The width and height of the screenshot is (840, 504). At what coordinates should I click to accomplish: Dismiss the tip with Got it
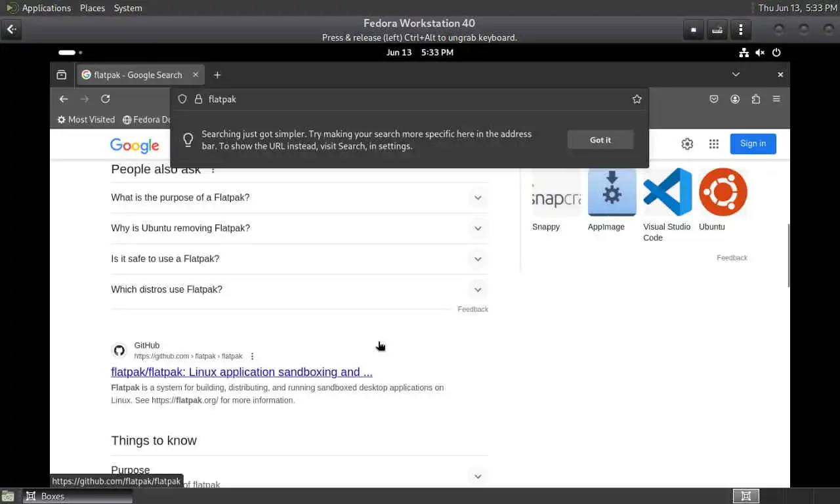click(x=600, y=140)
